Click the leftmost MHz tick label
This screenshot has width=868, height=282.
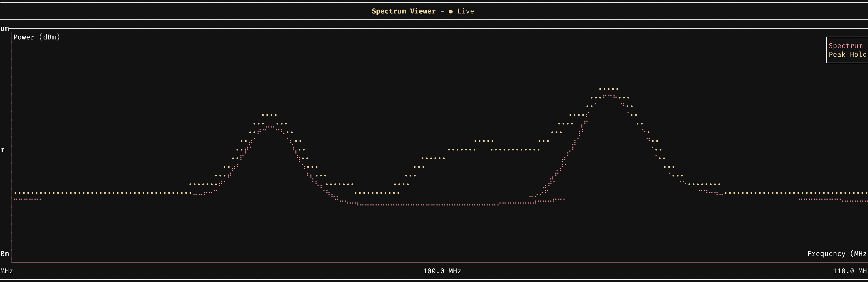click(x=6, y=271)
